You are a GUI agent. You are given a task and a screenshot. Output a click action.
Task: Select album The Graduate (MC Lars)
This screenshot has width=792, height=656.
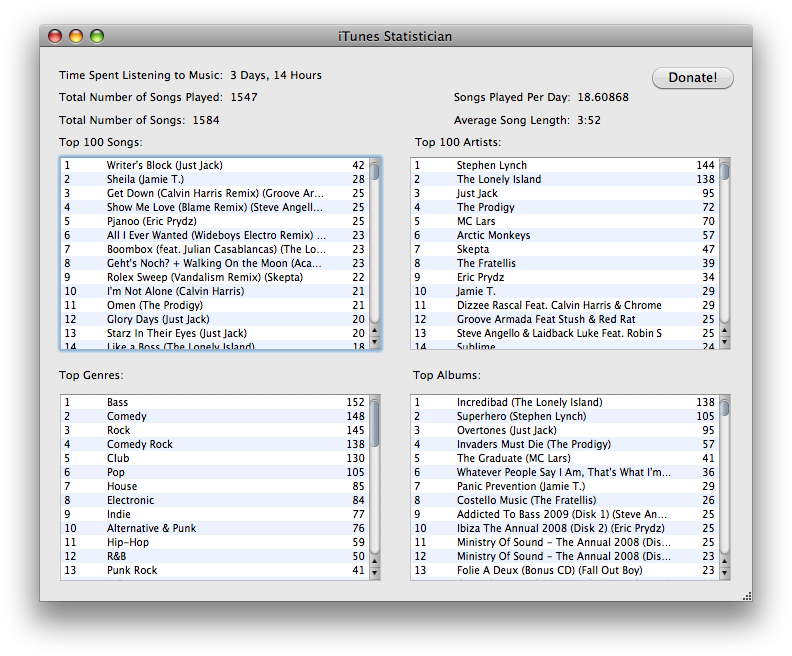click(x=565, y=459)
